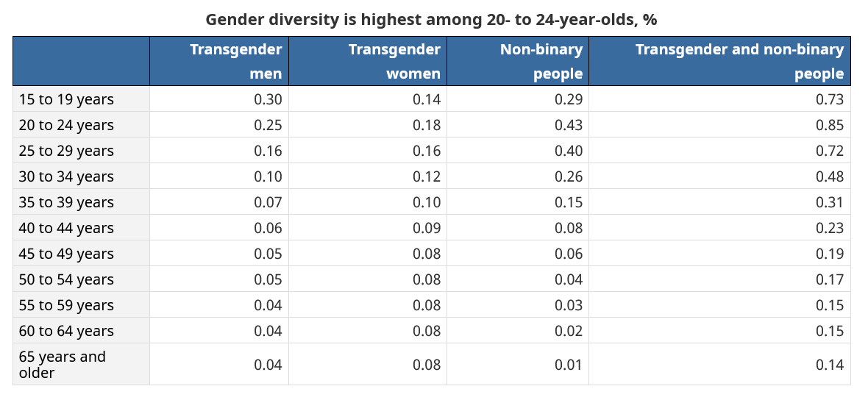Screen dimensions: 868x400
Task: Click the '50 to 54 years' row label
Action: coord(66,279)
